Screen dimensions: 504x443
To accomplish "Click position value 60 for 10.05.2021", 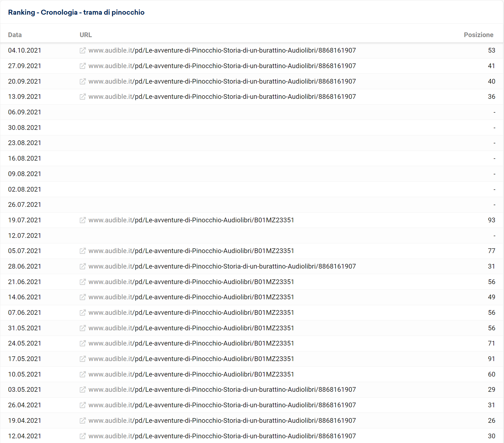I will click(492, 374).
